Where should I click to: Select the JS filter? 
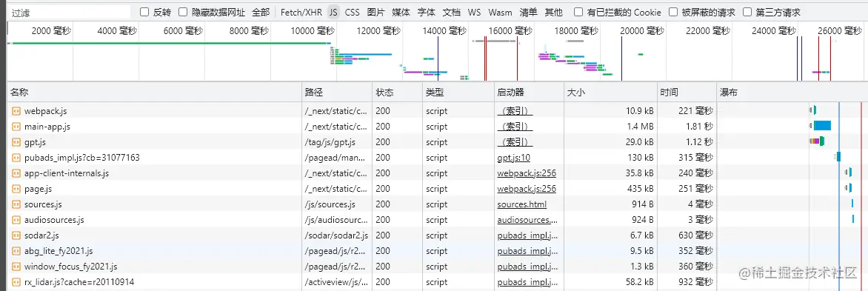(x=333, y=12)
